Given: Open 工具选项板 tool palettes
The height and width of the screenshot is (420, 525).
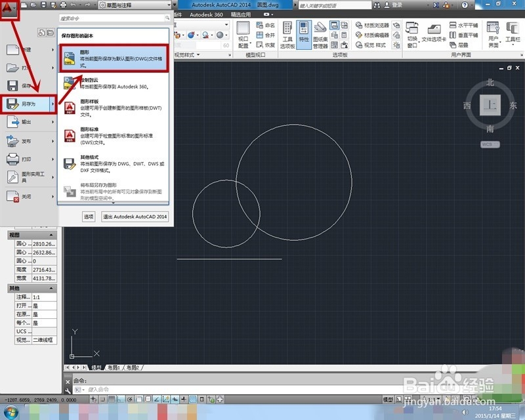Looking at the screenshot, I should click(x=287, y=35).
